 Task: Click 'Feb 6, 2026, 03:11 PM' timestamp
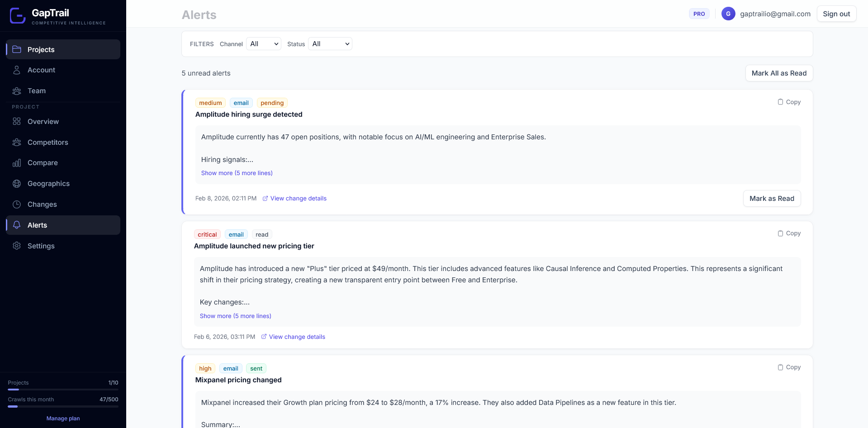point(224,337)
